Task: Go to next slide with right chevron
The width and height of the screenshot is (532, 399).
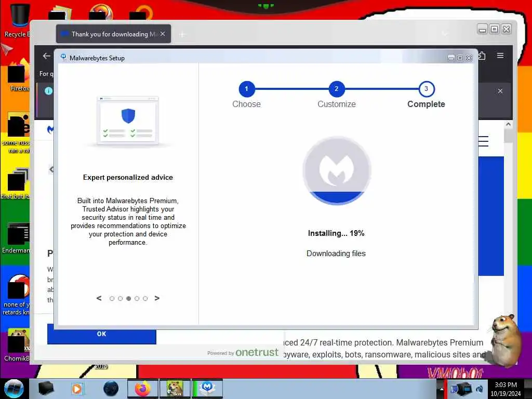Action: pyautogui.click(x=157, y=298)
